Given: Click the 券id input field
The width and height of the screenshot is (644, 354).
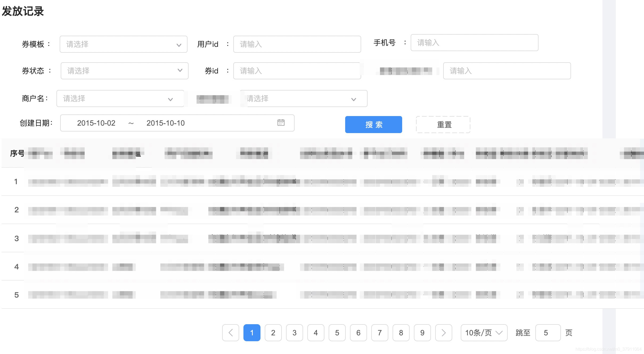Looking at the screenshot, I should click(297, 71).
